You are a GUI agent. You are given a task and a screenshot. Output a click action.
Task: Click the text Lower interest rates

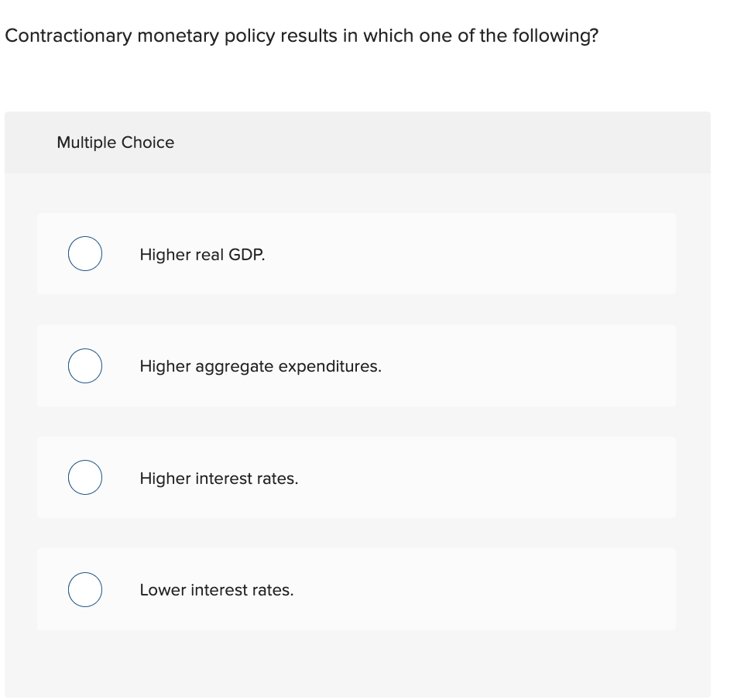[216, 590]
